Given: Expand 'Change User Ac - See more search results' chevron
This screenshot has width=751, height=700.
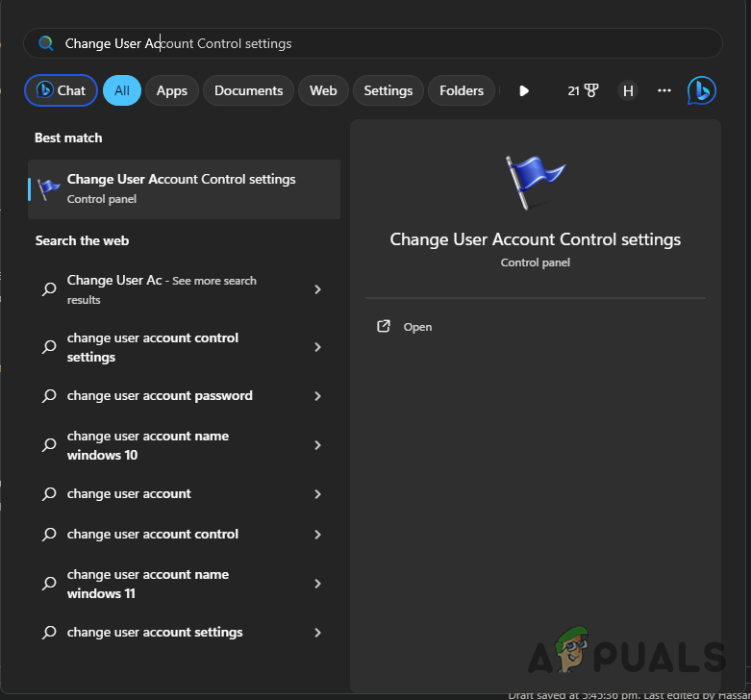Looking at the screenshot, I should point(317,289).
